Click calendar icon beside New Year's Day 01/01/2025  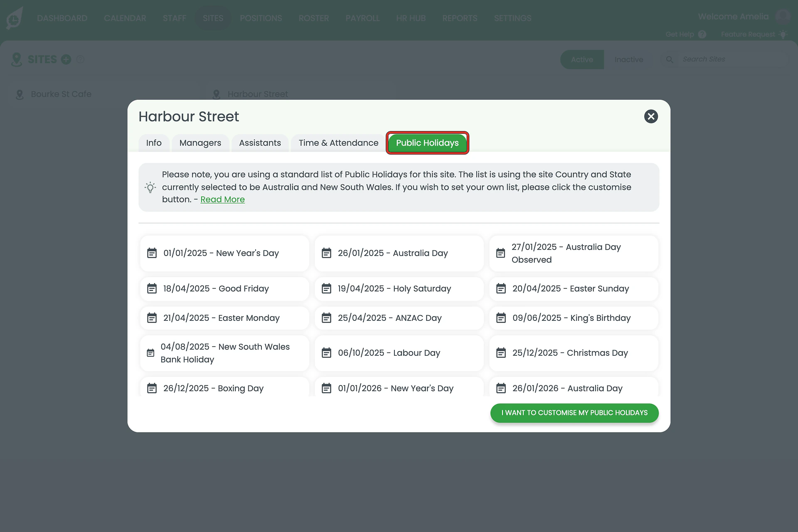click(152, 253)
